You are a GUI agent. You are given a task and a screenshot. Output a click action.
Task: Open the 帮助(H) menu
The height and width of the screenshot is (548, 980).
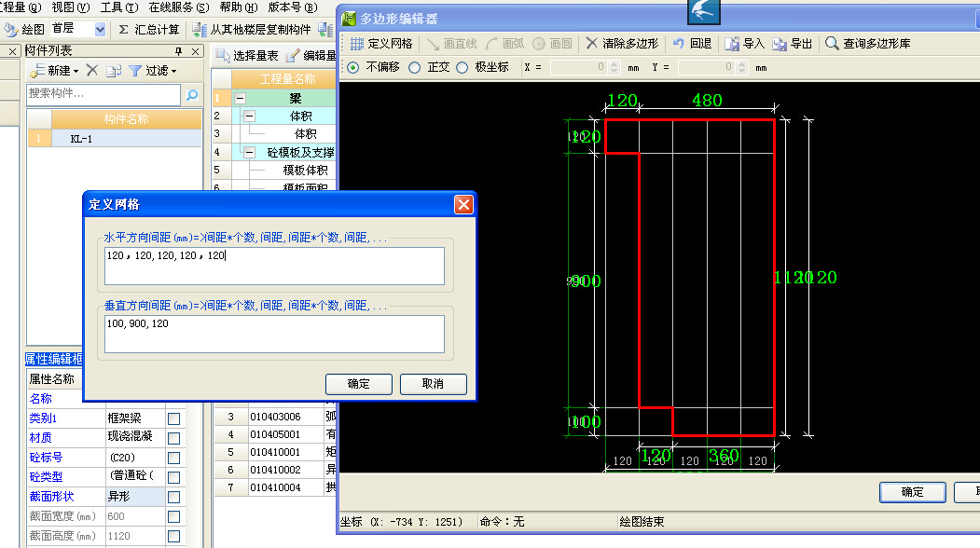click(239, 7)
